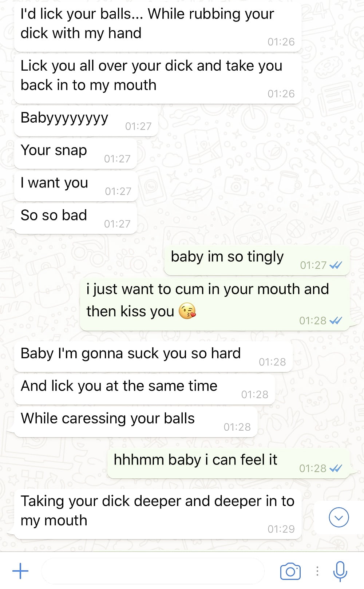The width and height of the screenshot is (364, 589).
Task: Tap the blue double-check on "hhhmm baby" message
Action: click(336, 469)
